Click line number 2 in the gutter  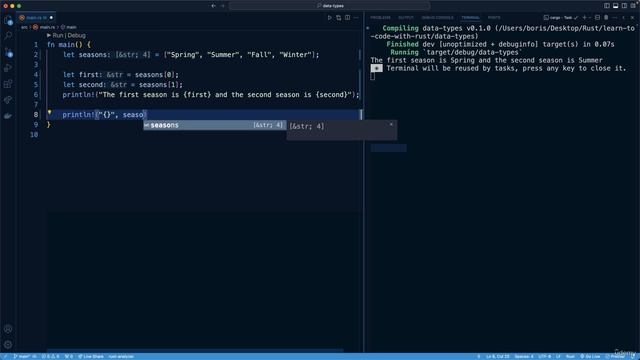tap(36, 55)
